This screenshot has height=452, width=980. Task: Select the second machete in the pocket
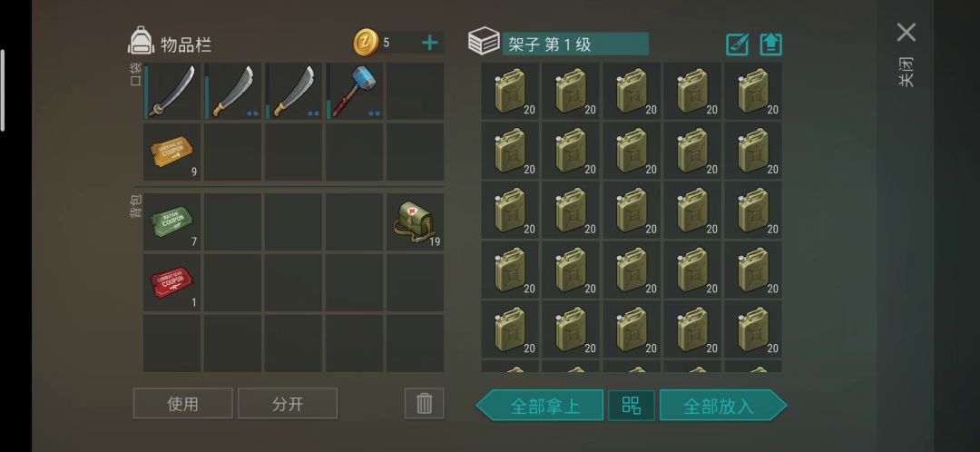click(x=294, y=92)
